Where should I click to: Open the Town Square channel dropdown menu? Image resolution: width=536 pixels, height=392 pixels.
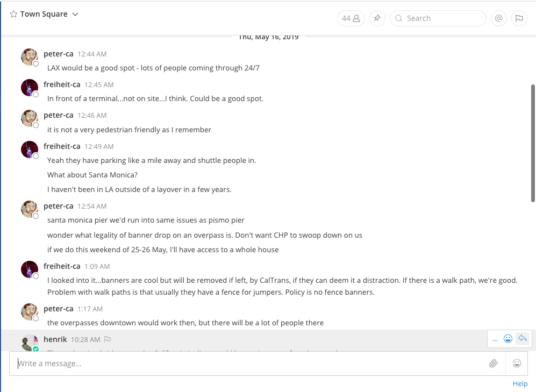75,15
